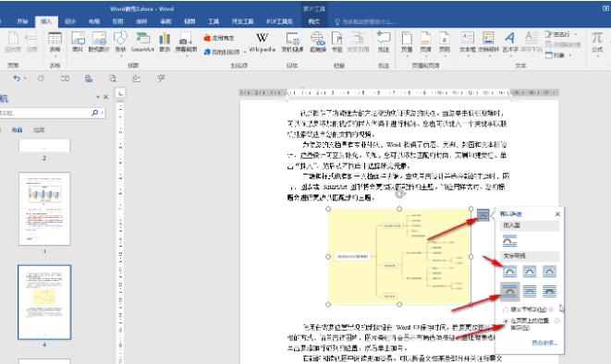Expand the Screenshot dropdown arrow
This screenshot has height=364, width=611.
pyautogui.click(x=186, y=55)
